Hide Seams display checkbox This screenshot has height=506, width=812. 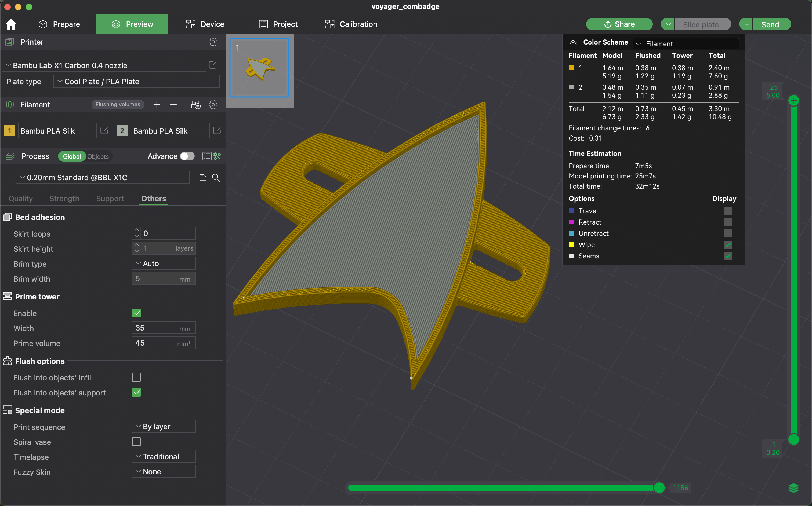coord(728,256)
